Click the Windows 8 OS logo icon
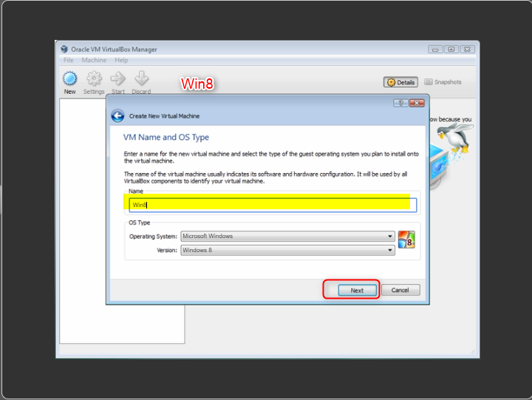The width and height of the screenshot is (532, 400). (406, 240)
